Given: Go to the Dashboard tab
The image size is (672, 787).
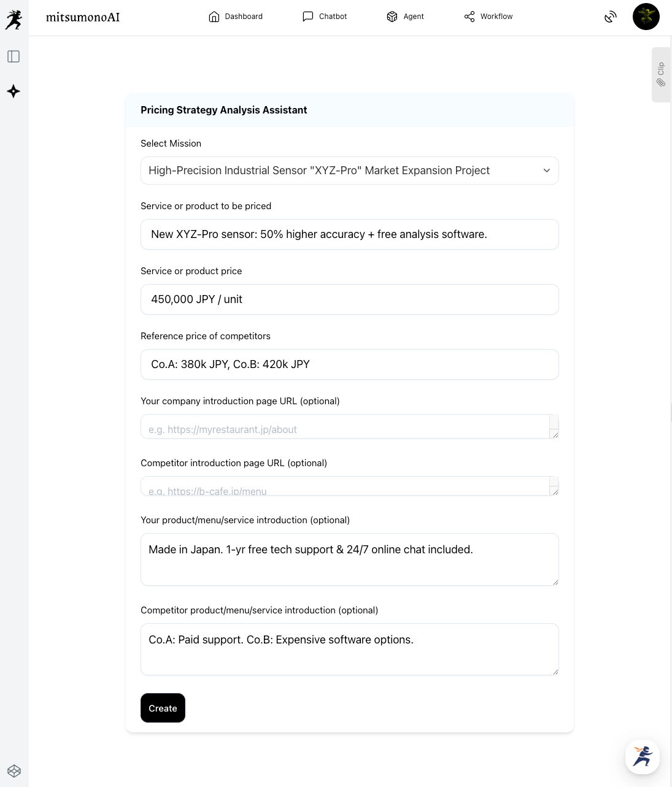Looking at the screenshot, I should pos(236,17).
